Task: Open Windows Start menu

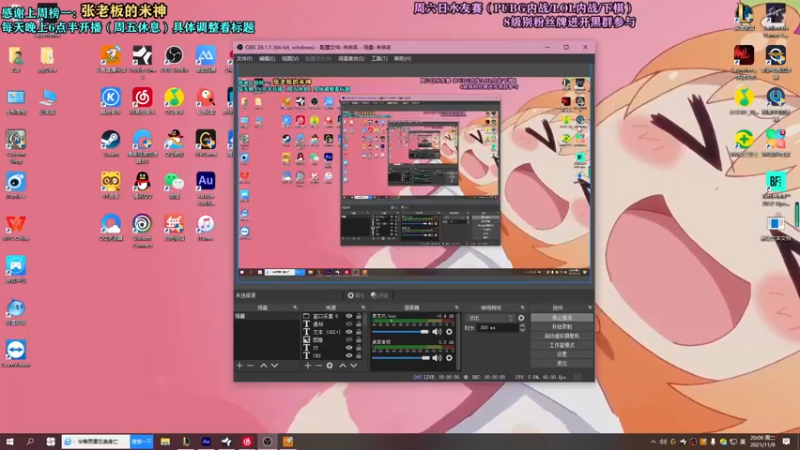Action: pyautogui.click(x=10, y=442)
